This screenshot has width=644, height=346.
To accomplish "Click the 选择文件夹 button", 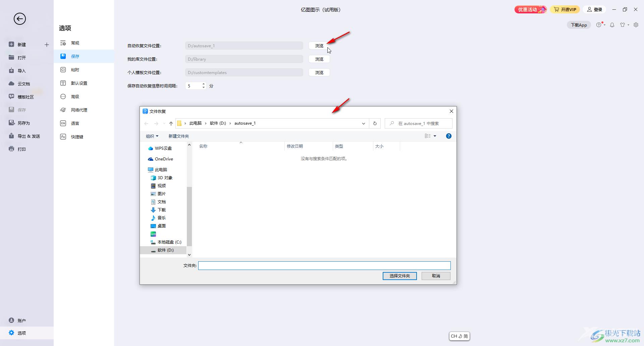I will click(399, 276).
